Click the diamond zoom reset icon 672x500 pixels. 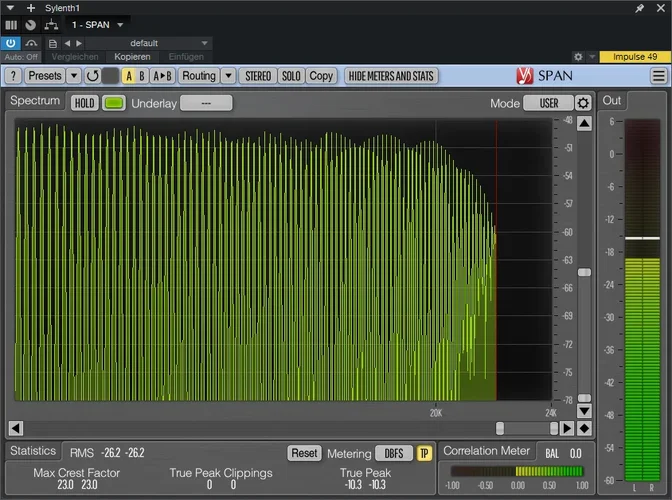click(x=584, y=428)
